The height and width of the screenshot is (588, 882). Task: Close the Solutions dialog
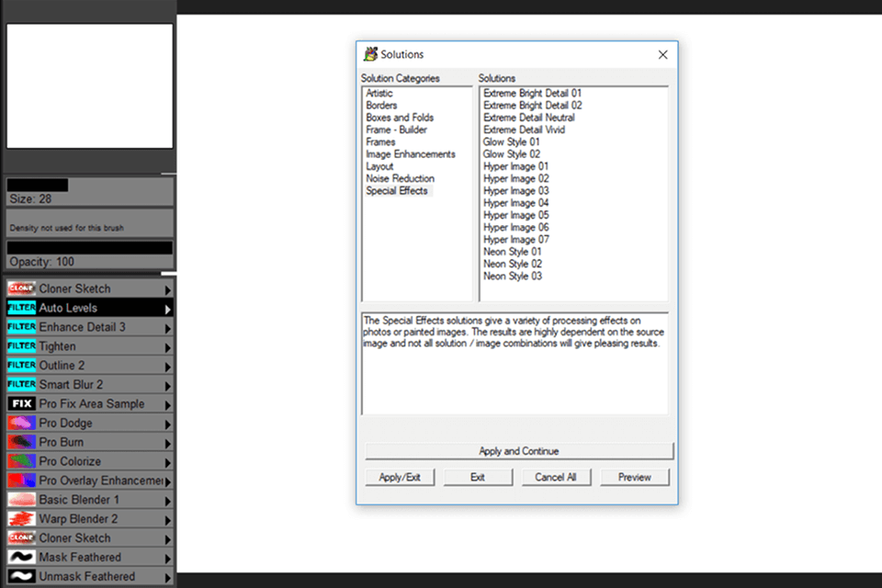point(662,54)
